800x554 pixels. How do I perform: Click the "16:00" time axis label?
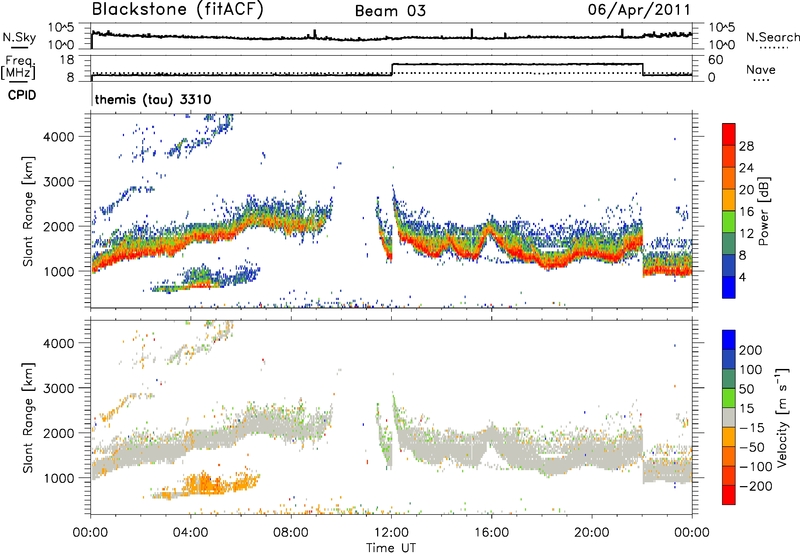click(x=491, y=533)
